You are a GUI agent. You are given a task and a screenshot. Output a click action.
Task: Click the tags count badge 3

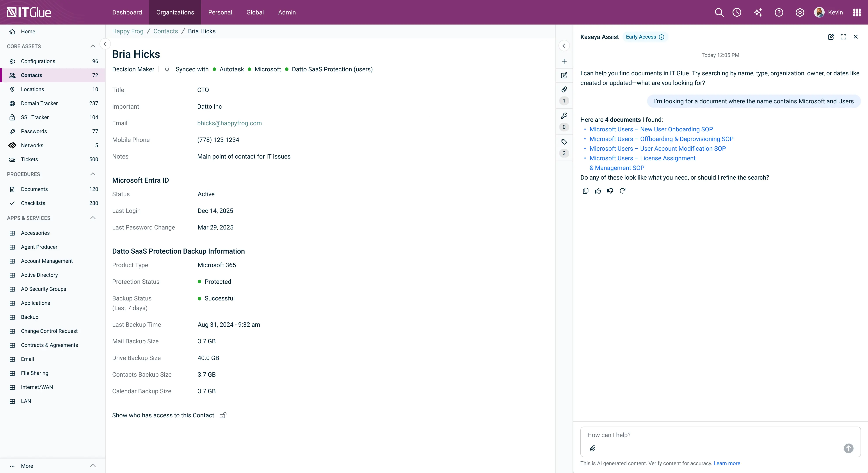[564, 153]
